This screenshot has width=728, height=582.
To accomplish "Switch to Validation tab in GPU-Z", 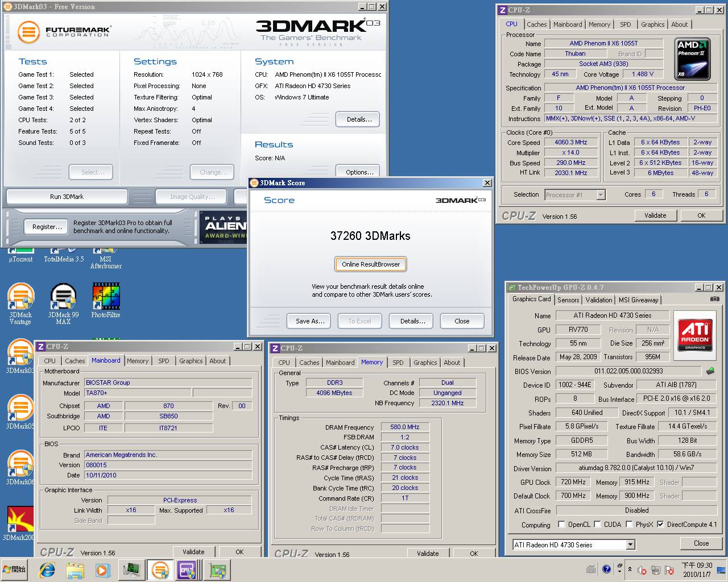I will click(599, 300).
